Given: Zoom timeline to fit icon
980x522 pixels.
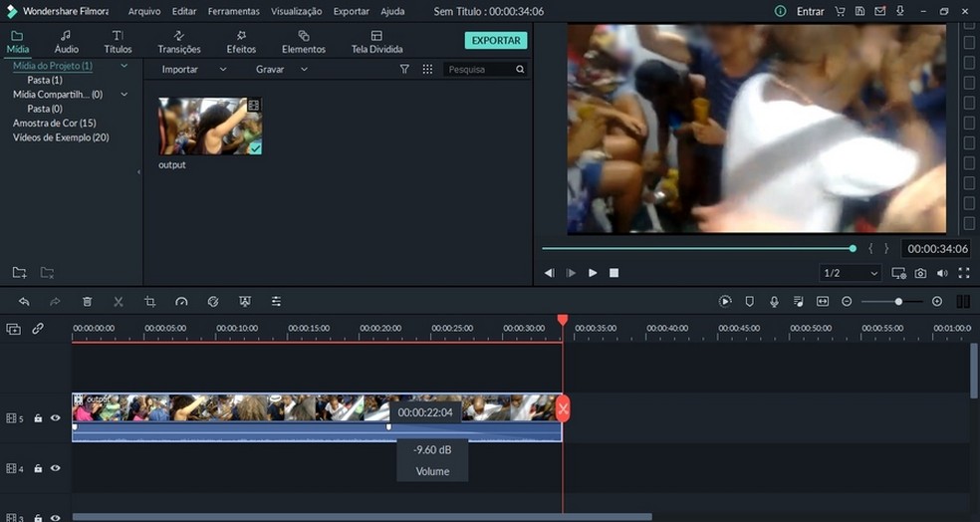Looking at the screenshot, I should tap(823, 301).
